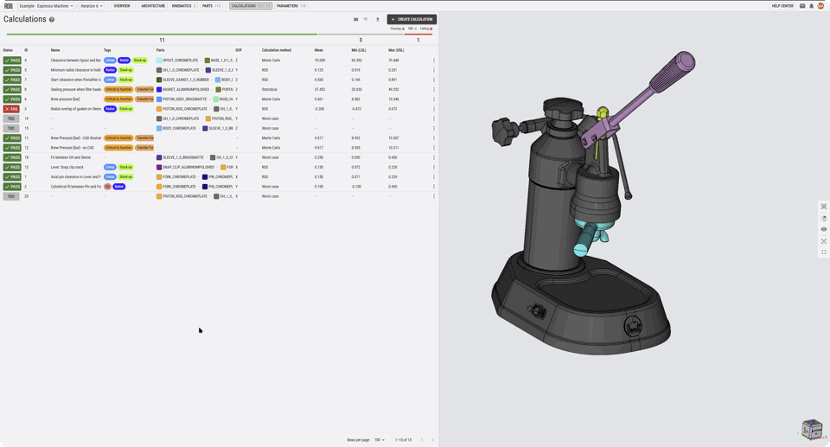Open the mail/messages icon in the top bar

802,6
